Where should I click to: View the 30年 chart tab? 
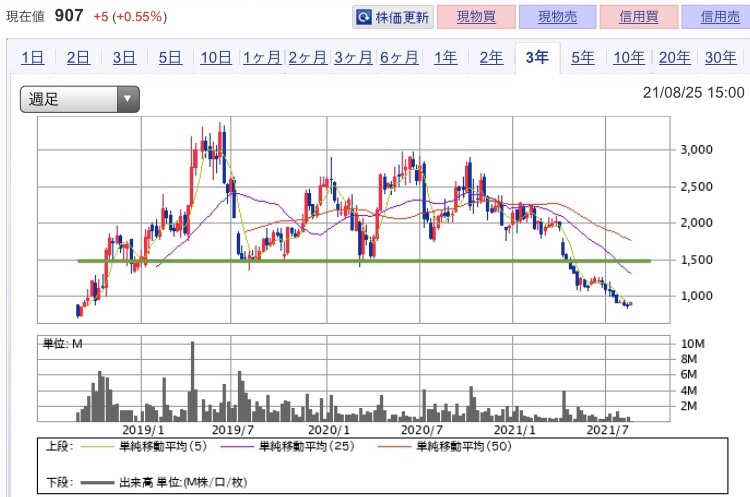pyautogui.click(x=720, y=57)
